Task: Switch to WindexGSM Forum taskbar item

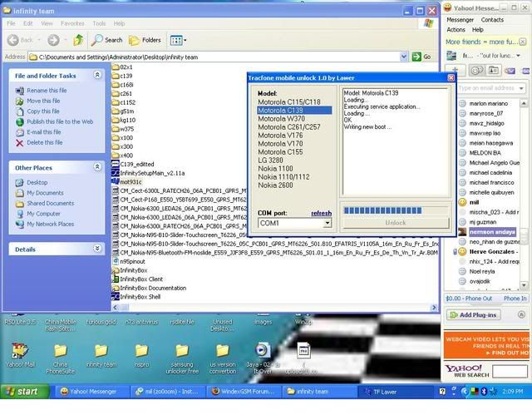Action: pyautogui.click(x=243, y=392)
